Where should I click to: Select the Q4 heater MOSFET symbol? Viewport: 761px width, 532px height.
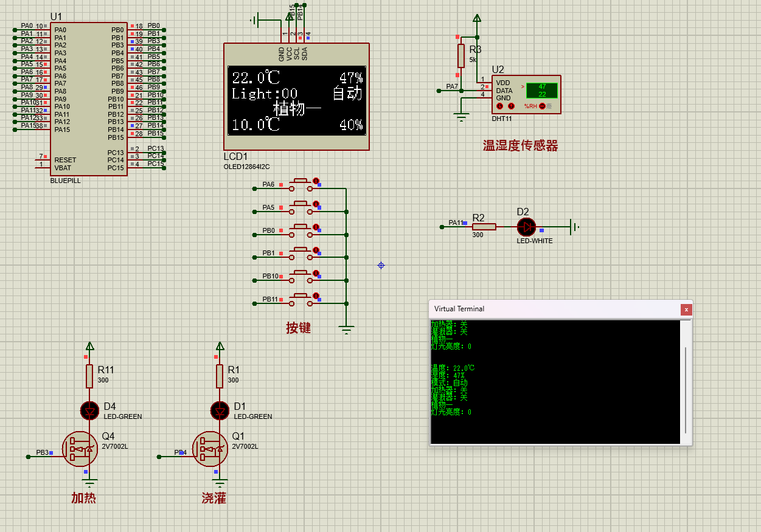80,449
